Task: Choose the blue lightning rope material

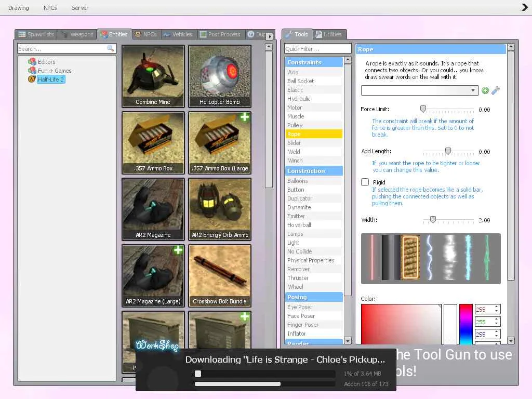Action: pos(429,258)
